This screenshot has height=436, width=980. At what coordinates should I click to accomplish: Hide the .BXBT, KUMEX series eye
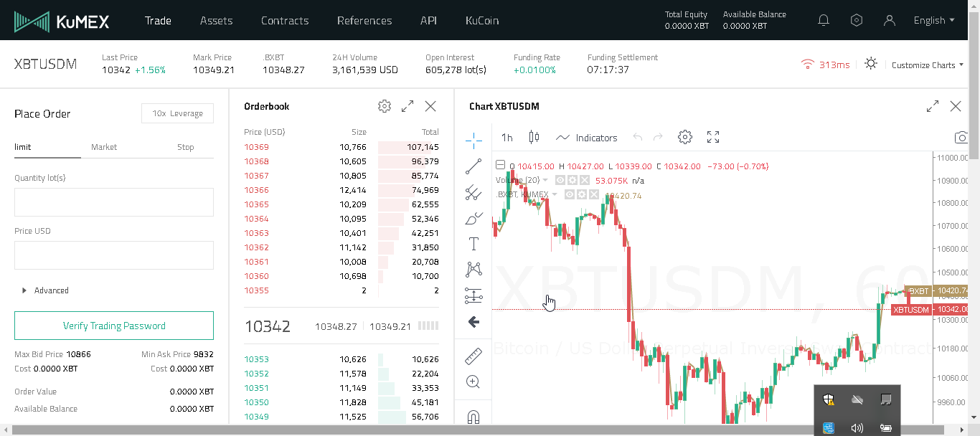point(570,194)
